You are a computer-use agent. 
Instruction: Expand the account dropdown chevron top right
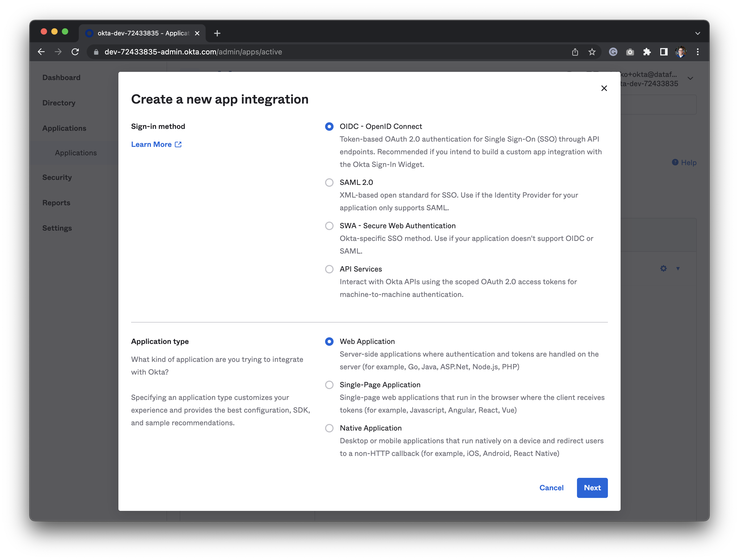click(x=690, y=78)
